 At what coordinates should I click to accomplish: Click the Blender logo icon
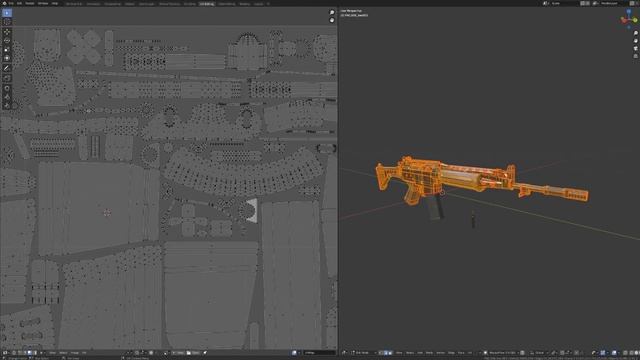[4, 3]
